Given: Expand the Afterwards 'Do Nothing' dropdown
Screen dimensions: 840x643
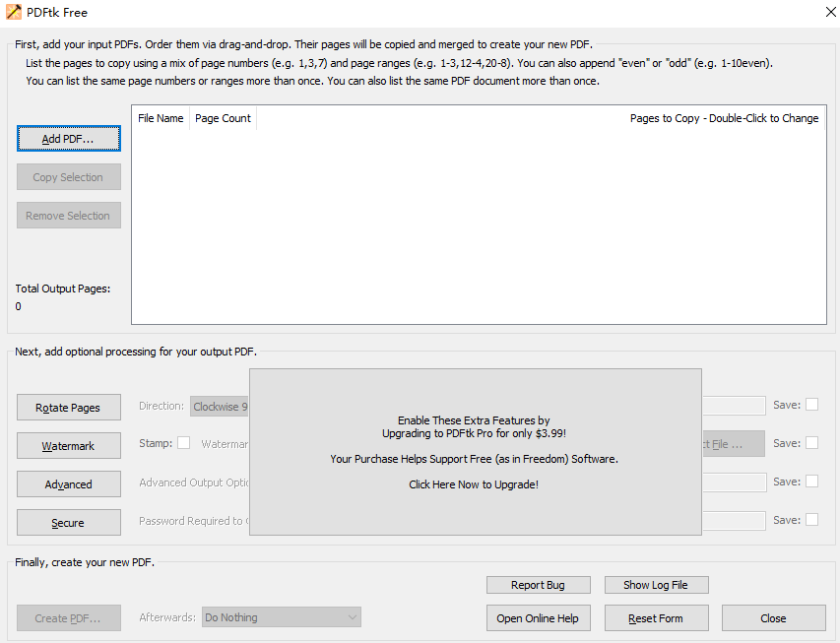Looking at the screenshot, I should (282, 617).
